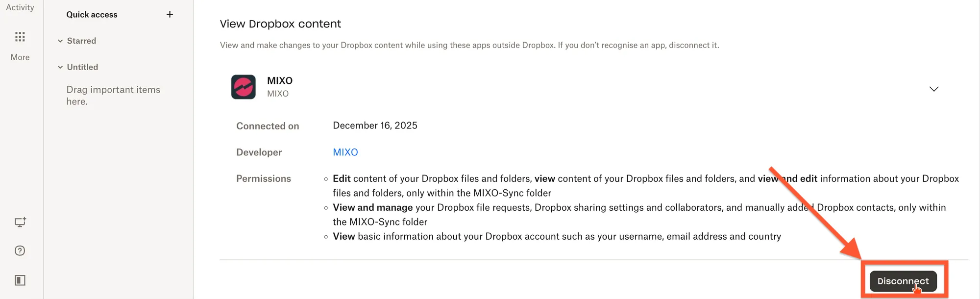Click the desktop app monitor icon
The image size is (980, 299).
coord(20,222)
